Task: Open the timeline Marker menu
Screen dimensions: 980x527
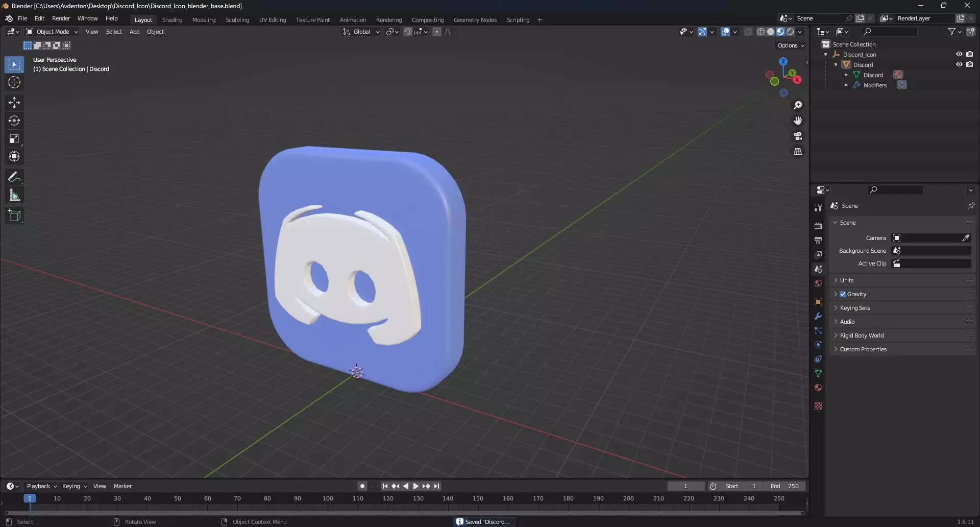Action: (x=122, y=486)
